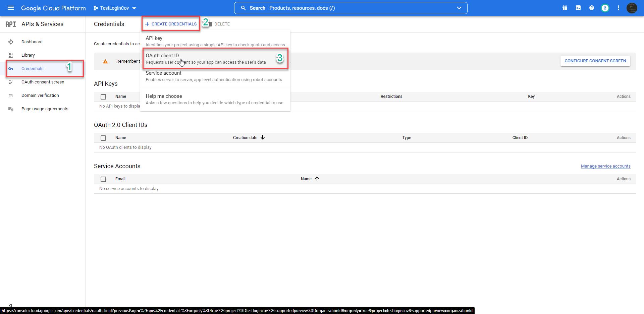Open the main hamburger navigation menu
644x314 pixels.
click(11, 8)
